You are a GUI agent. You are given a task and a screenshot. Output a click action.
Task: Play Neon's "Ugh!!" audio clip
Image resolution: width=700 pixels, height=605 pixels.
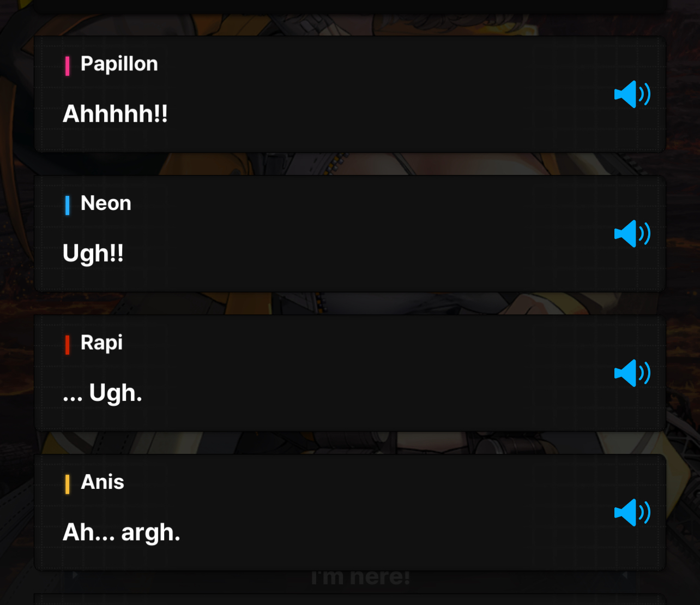click(x=632, y=234)
